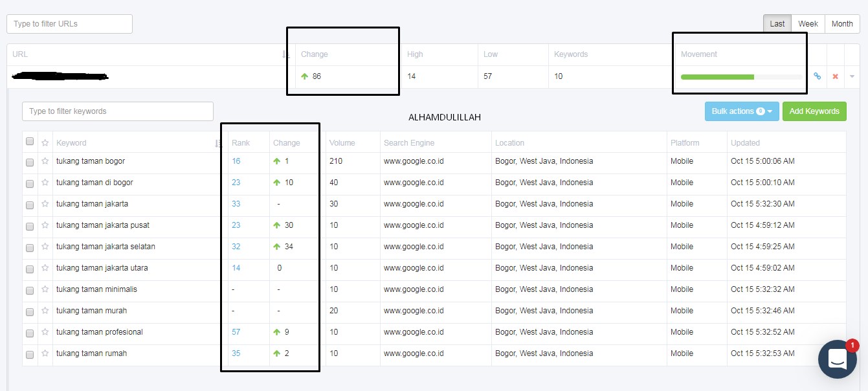Focus the 'Type to filter keywords' field
868x391 pixels.
point(118,111)
